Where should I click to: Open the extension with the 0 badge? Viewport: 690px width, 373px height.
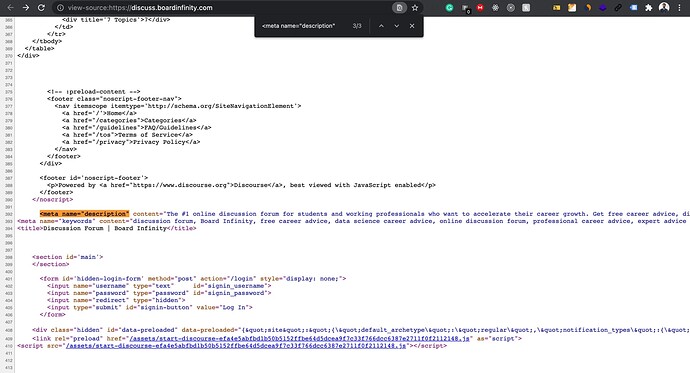(466, 8)
